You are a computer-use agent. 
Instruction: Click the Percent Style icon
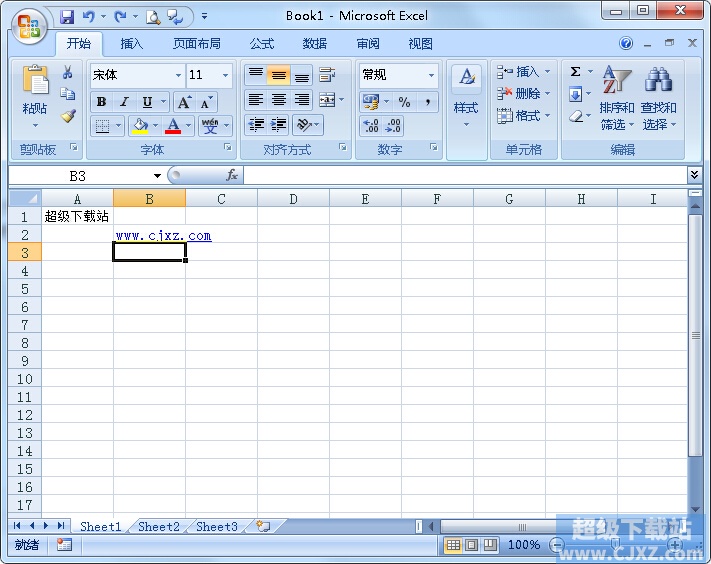tap(404, 102)
